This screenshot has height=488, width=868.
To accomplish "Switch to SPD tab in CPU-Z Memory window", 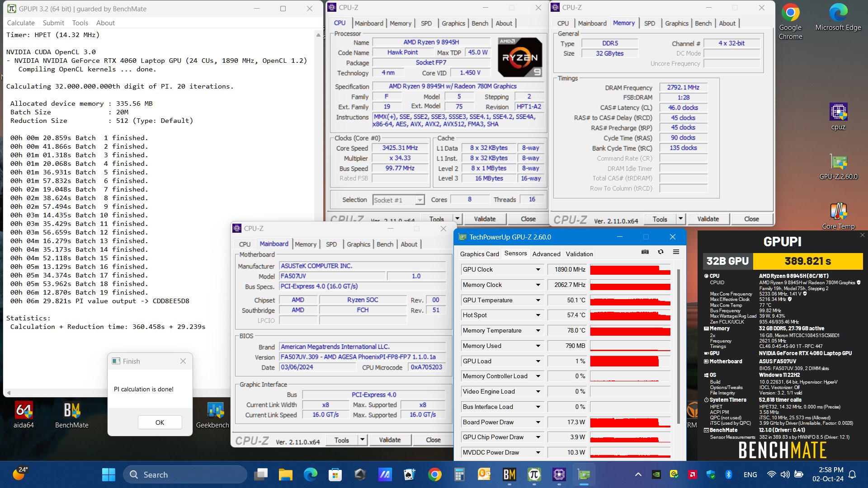I will [x=650, y=23].
